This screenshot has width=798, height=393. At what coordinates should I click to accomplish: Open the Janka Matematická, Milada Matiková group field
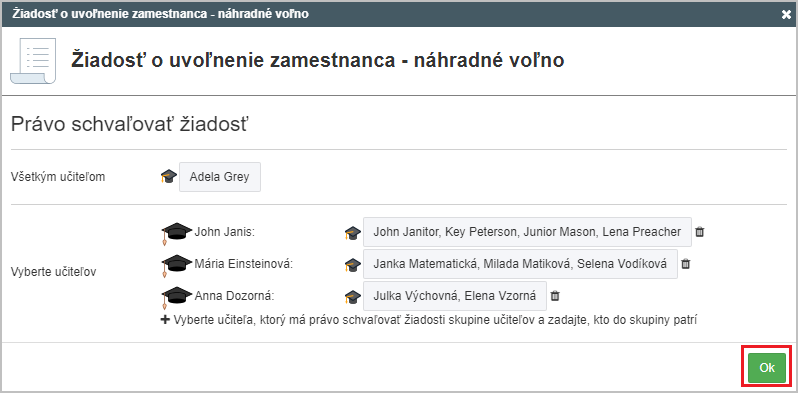click(520, 264)
